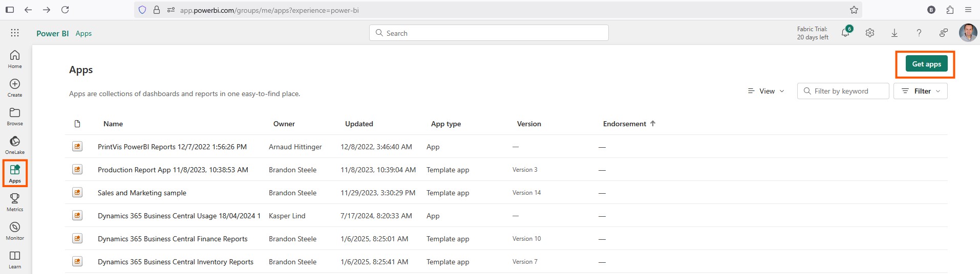The height and width of the screenshot is (274, 980).
Task: Click the Version 3 cell
Action: point(525,170)
